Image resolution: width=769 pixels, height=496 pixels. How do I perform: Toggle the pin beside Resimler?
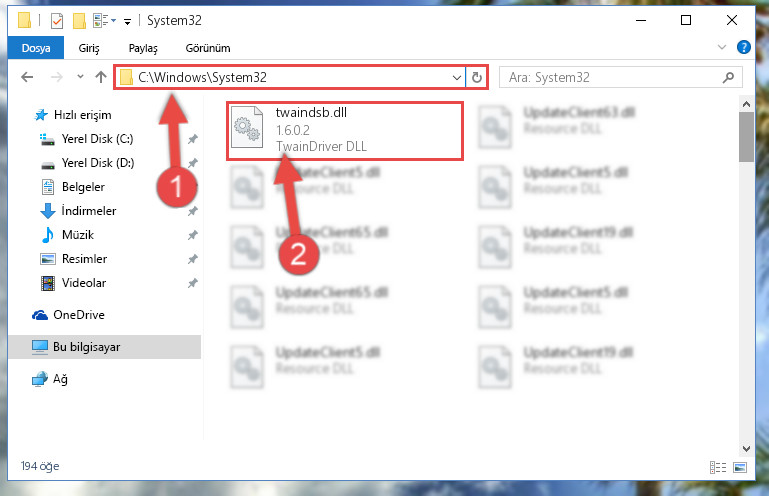pyautogui.click(x=193, y=259)
